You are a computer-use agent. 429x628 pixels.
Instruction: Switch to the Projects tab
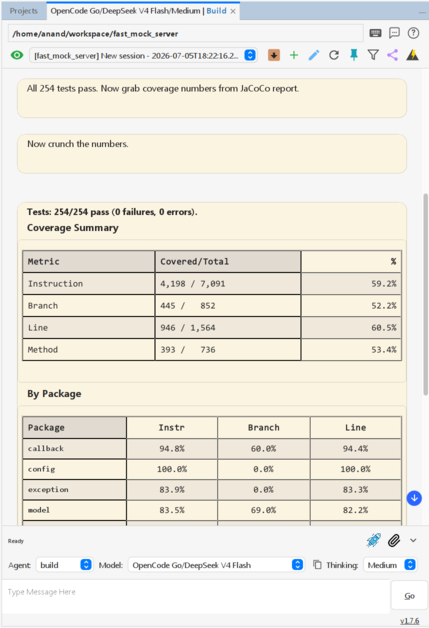click(x=24, y=11)
